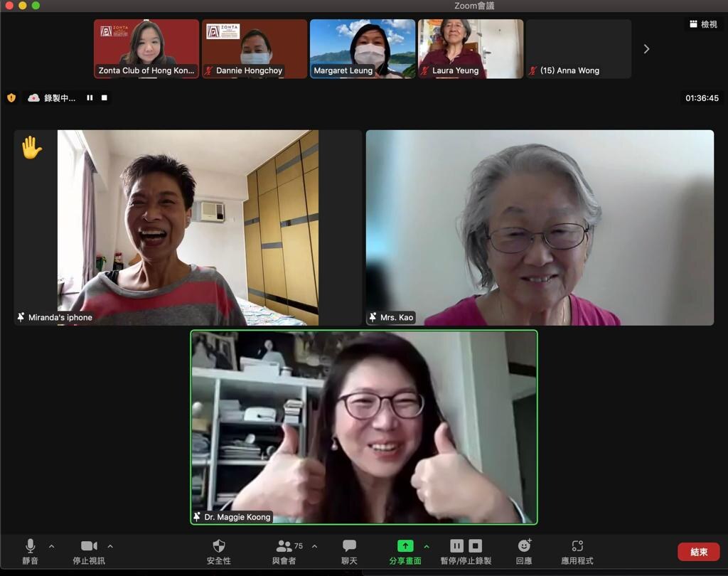This screenshot has height=576, width=728.
Task: Stop recording with the bottom toolbar stop icon
Action: click(476, 546)
